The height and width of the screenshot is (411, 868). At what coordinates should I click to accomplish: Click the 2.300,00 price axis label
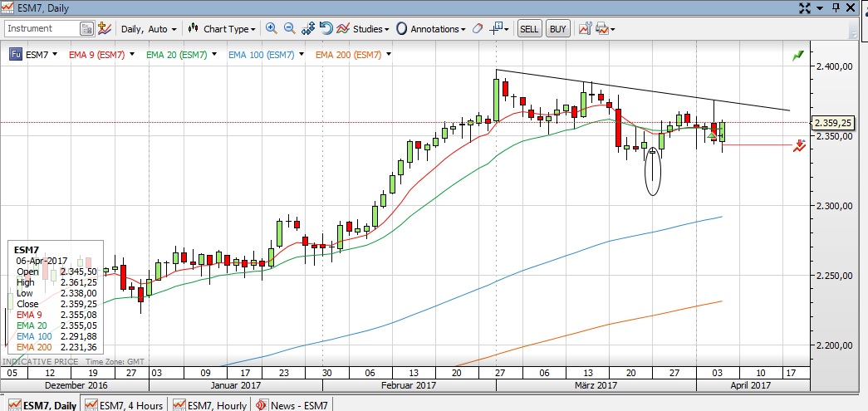pyautogui.click(x=834, y=206)
